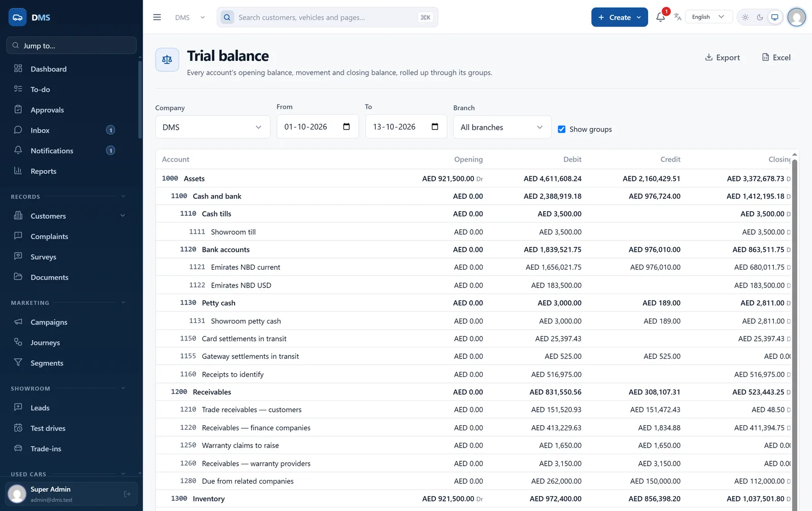Screen dimensions: 812x511
Task: Click the DMS car logo icon
Action: tap(17, 17)
